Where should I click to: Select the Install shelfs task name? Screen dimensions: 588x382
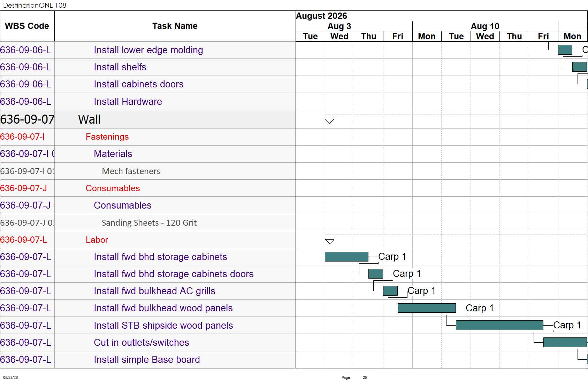pos(120,67)
